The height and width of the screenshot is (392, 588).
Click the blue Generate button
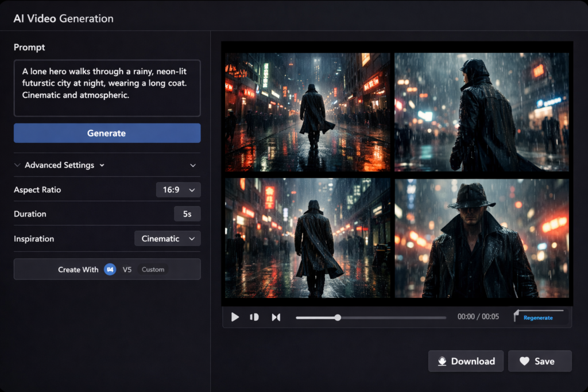point(107,133)
